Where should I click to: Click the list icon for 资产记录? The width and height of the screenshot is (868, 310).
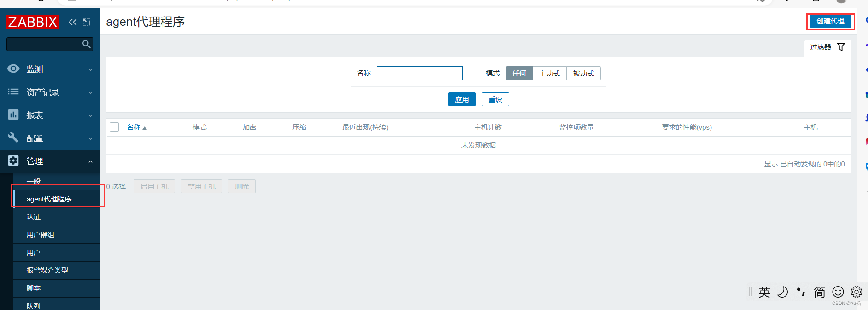13,92
